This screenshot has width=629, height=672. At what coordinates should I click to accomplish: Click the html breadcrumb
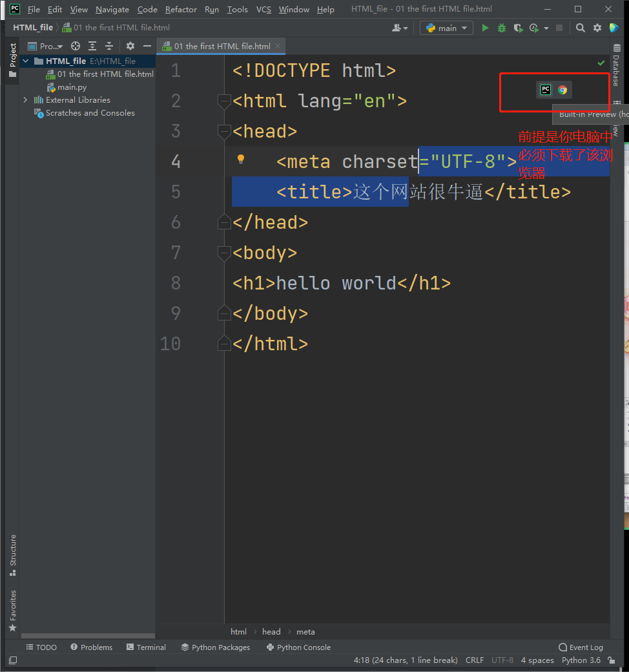[x=238, y=632]
